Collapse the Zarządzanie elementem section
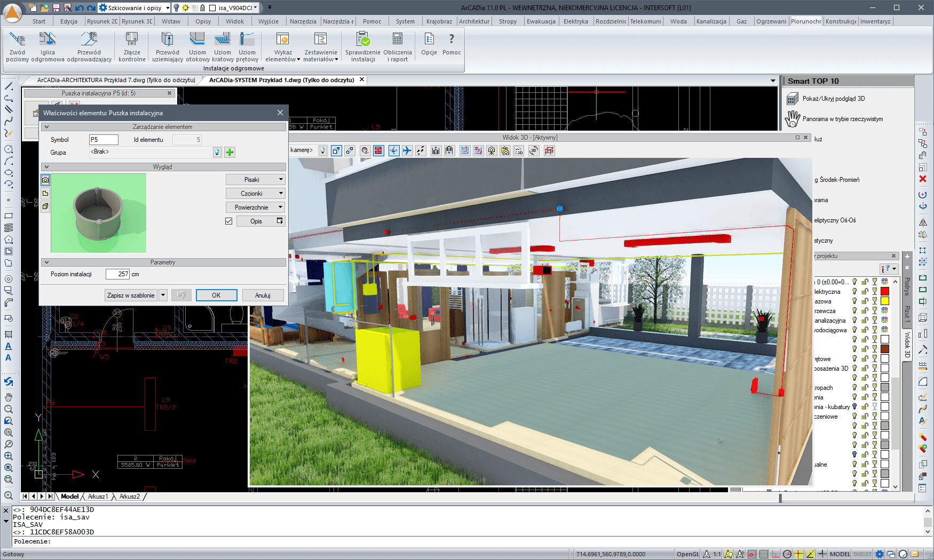Image resolution: width=934 pixels, height=560 pixels. tap(46, 127)
